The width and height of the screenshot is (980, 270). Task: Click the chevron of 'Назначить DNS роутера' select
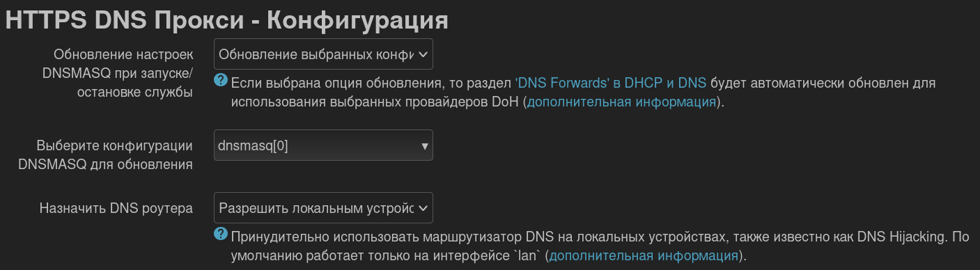(423, 207)
